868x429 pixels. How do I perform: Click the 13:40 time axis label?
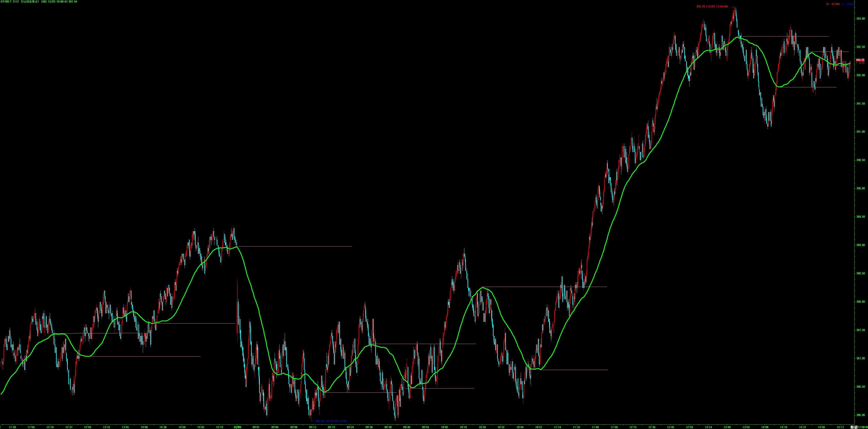click(727, 427)
